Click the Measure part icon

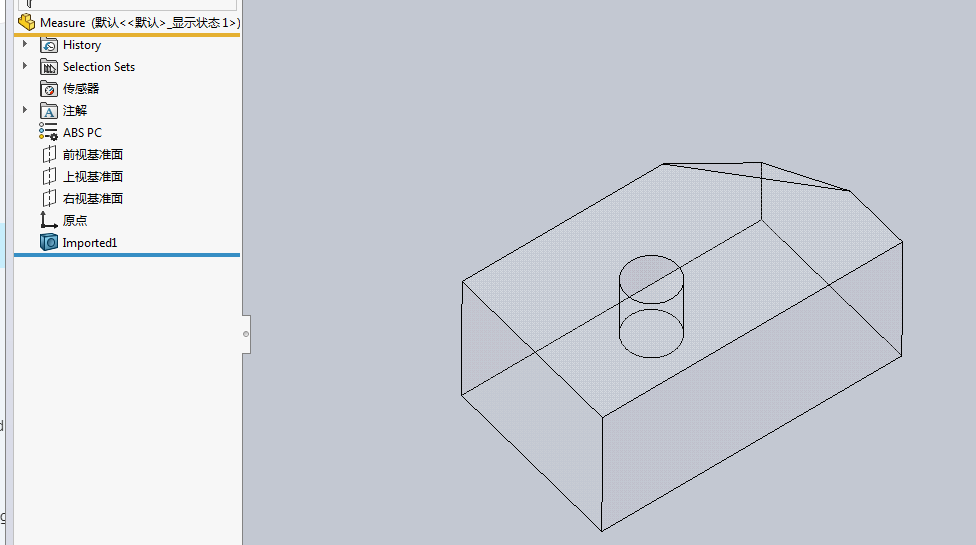[x=27, y=22]
